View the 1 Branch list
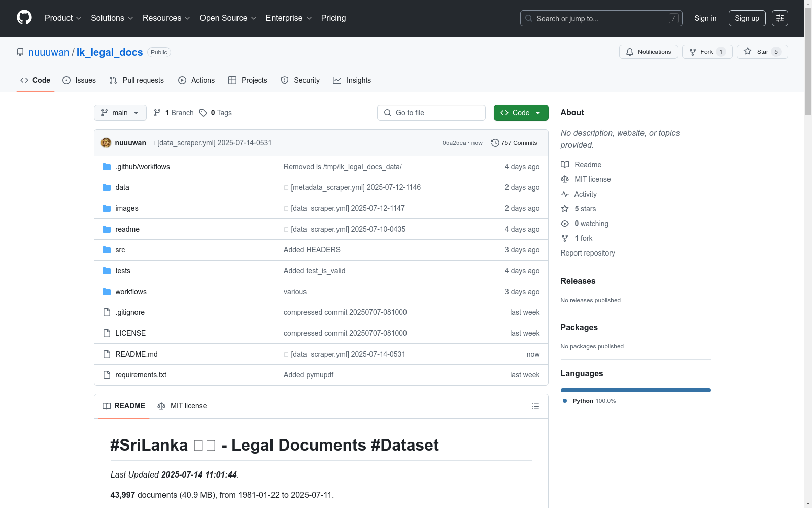 pyautogui.click(x=174, y=113)
